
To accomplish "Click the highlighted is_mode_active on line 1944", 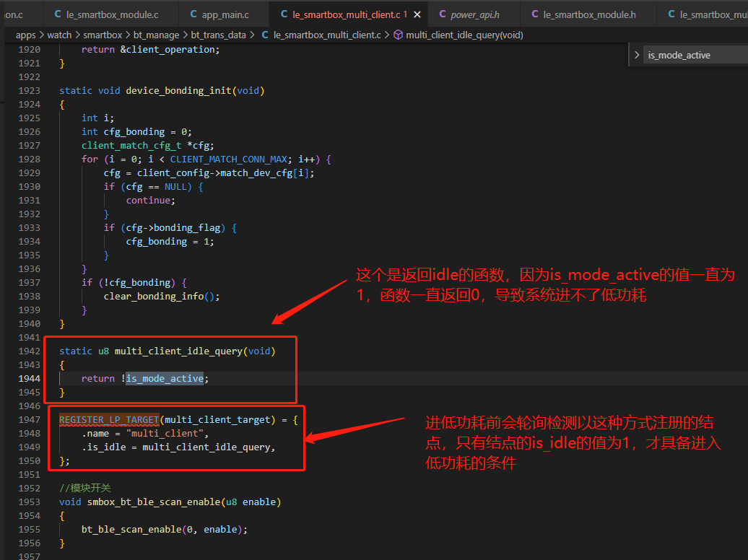I will coord(165,378).
